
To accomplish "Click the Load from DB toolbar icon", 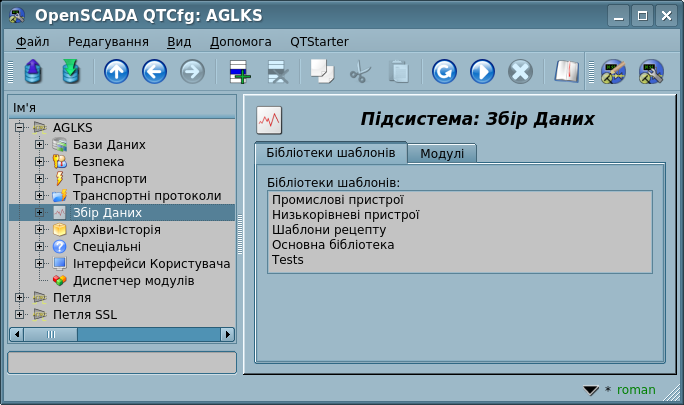I will tap(32, 72).
